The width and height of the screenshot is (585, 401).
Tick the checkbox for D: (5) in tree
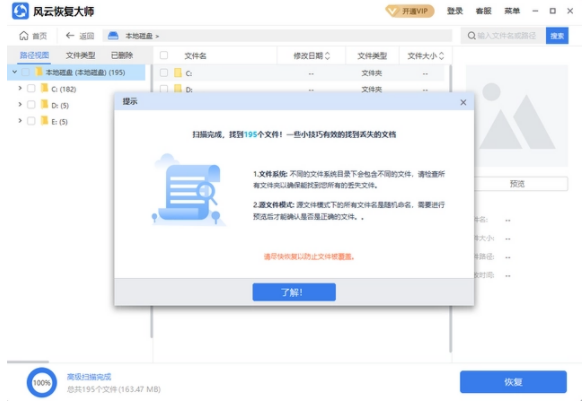pos(31,105)
